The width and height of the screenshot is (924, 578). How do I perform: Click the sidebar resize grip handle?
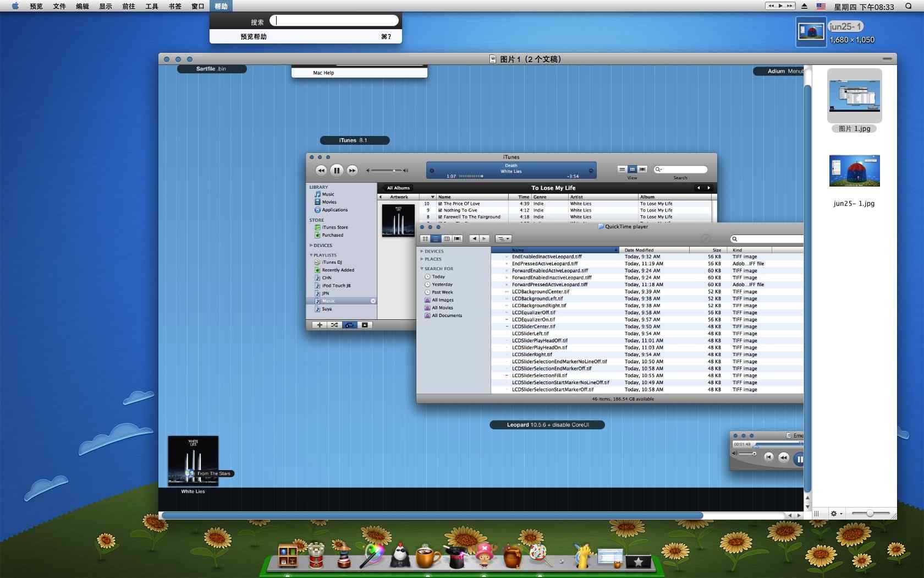click(x=817, y=514)
